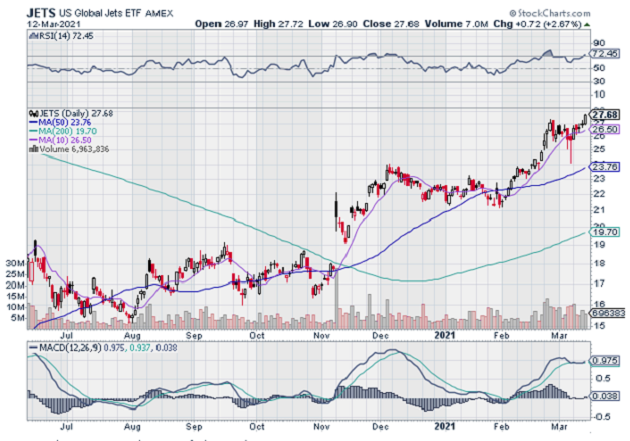The image size is (630, 441).
Task: Click the green up-triangle beside the Chg value
Action: pos(587,24)
